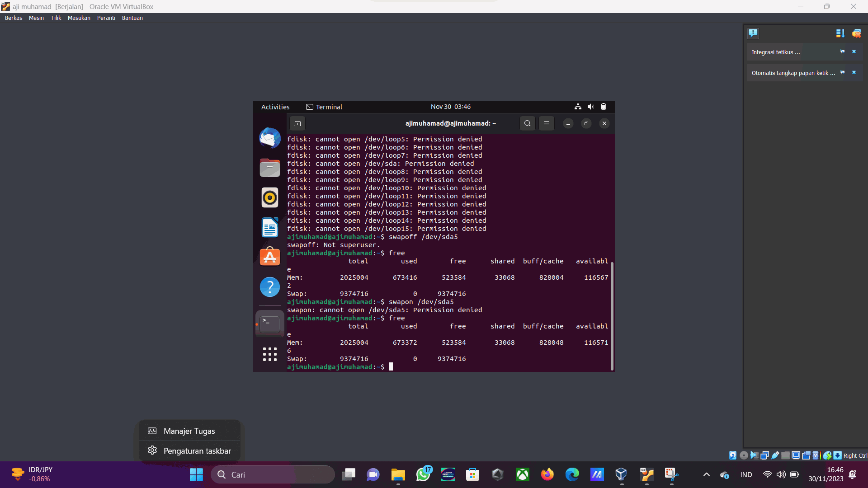Open WhatsApp from the taskbar
Image resolution: width=868 pixels, height=488 pixels.
(x=423, y=474)
